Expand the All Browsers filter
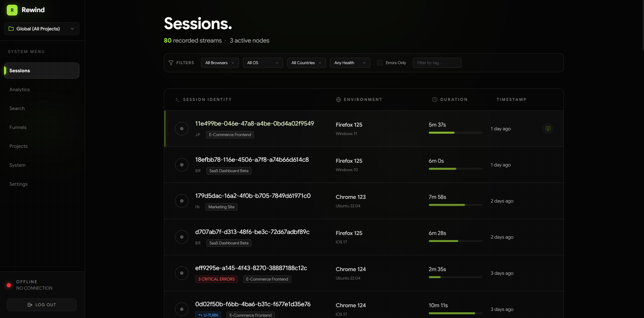This screenshot has width=644, height=318. (220, 63)
